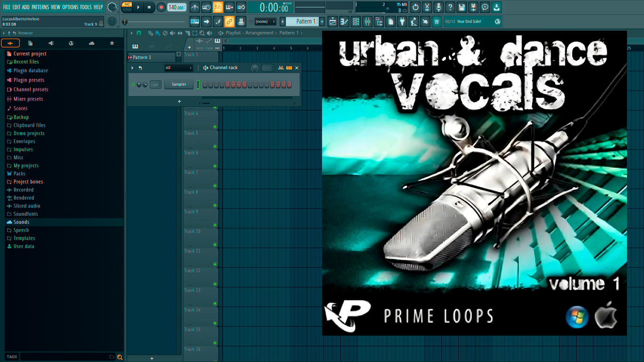The width and height of the screenshot is (644, 362).
Task: Toggle Track 11 mute switch
Action: (x=215, y=264)
